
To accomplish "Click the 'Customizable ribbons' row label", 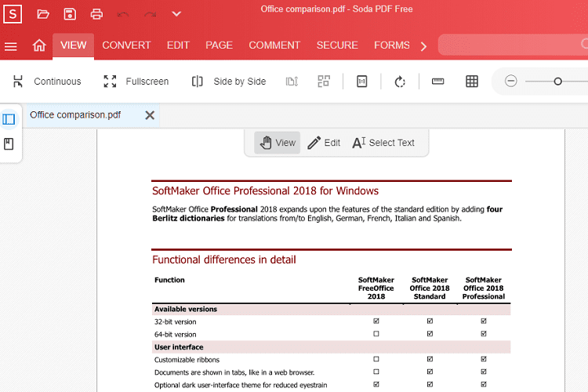I will pyautogui.click(x=187, y=360).
